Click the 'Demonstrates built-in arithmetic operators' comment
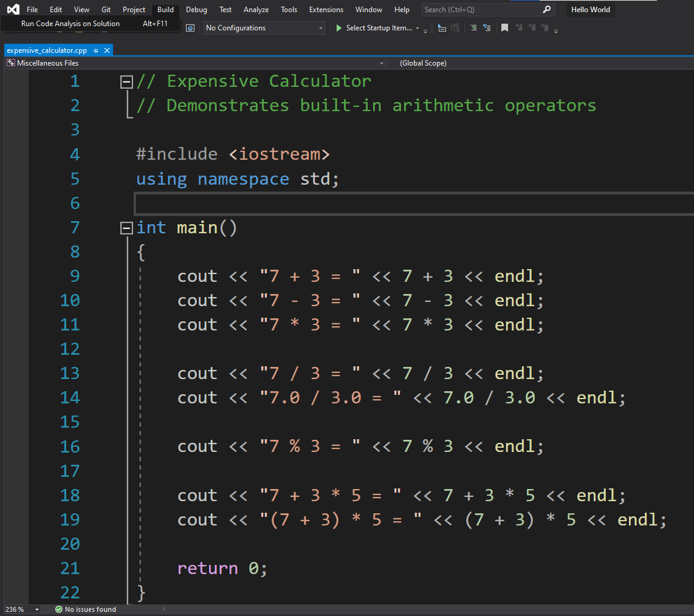The width and height of the screenshot is (694, 616). [366, 106]
